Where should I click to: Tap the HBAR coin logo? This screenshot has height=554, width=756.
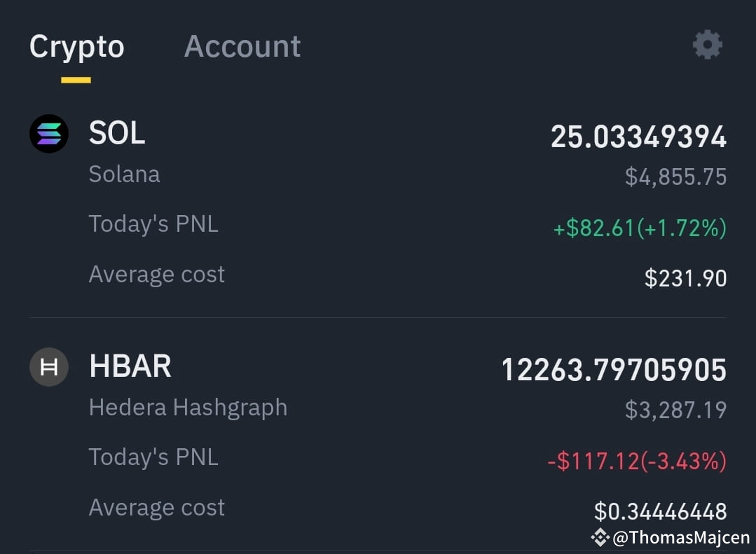(x=49, y=367)
